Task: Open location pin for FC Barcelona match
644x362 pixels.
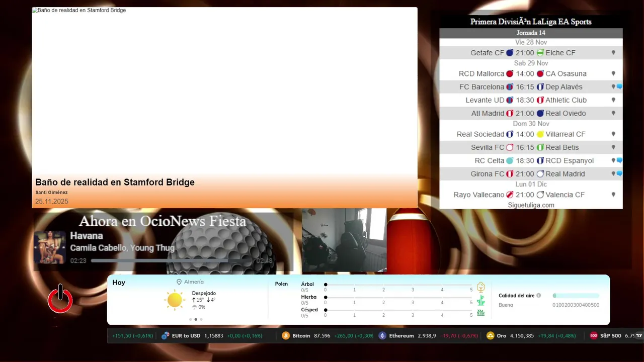Action: [x=613, y=86]
